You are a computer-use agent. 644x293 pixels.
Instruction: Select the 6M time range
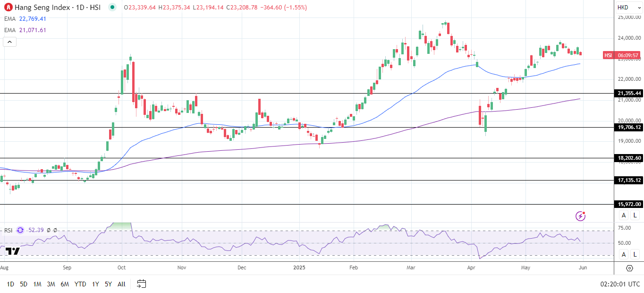click(x=65, y=284)
